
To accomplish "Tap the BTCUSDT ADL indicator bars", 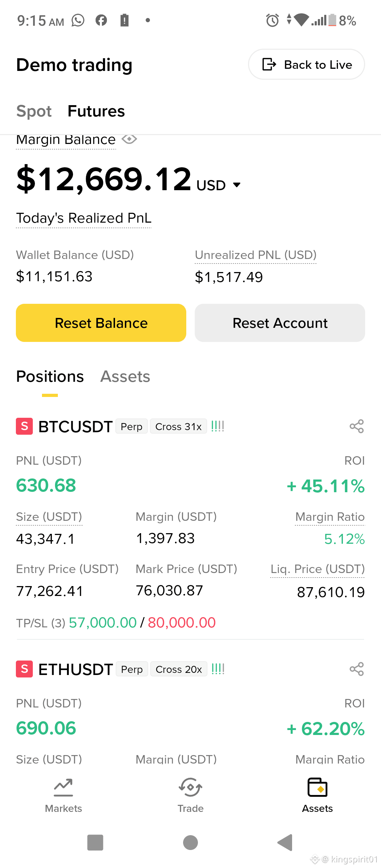I will [x=218, y=426].
